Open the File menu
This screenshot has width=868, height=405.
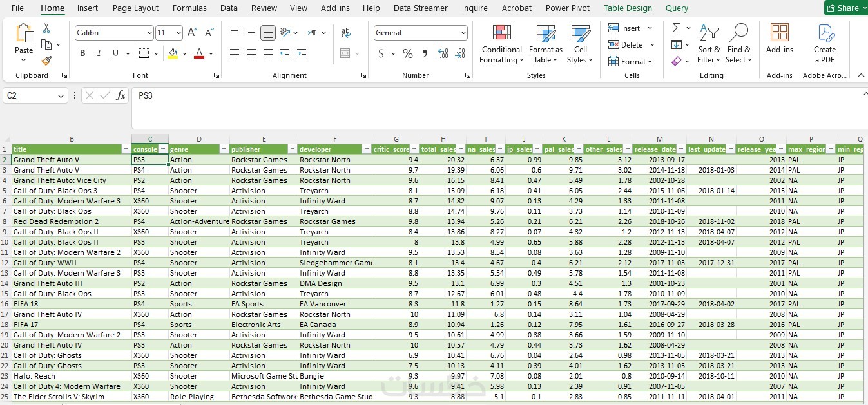coord(17,8)
